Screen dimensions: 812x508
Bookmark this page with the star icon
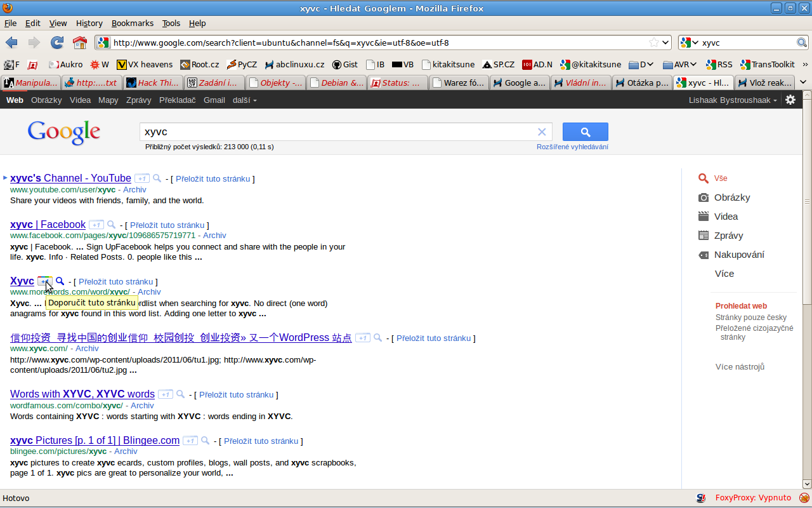[x=653, y=43]
